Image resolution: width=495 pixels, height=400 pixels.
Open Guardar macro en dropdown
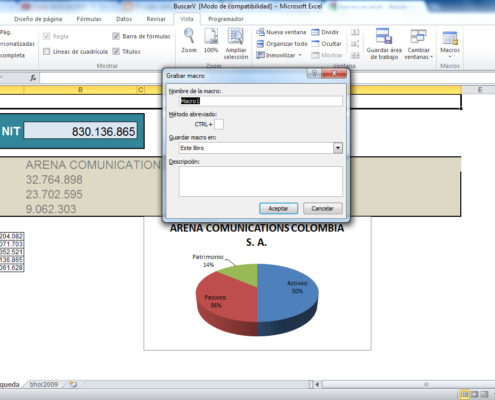coord(338,148)
